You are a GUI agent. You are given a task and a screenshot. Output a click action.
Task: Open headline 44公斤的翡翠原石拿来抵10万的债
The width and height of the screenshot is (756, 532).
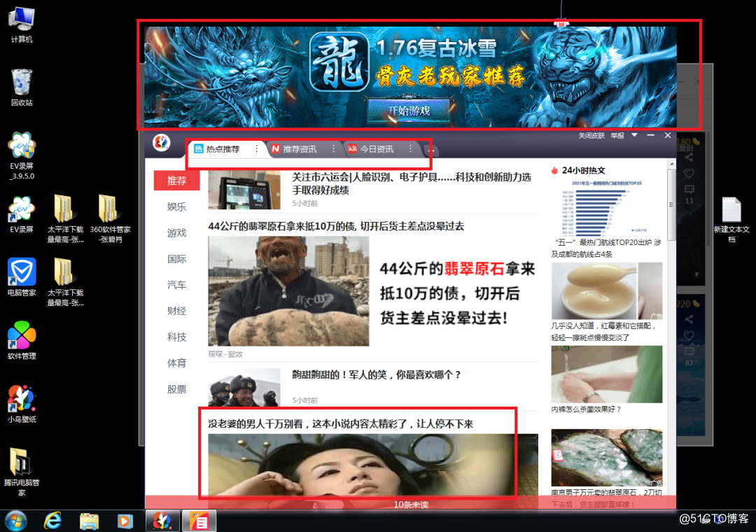click(336, 226)
